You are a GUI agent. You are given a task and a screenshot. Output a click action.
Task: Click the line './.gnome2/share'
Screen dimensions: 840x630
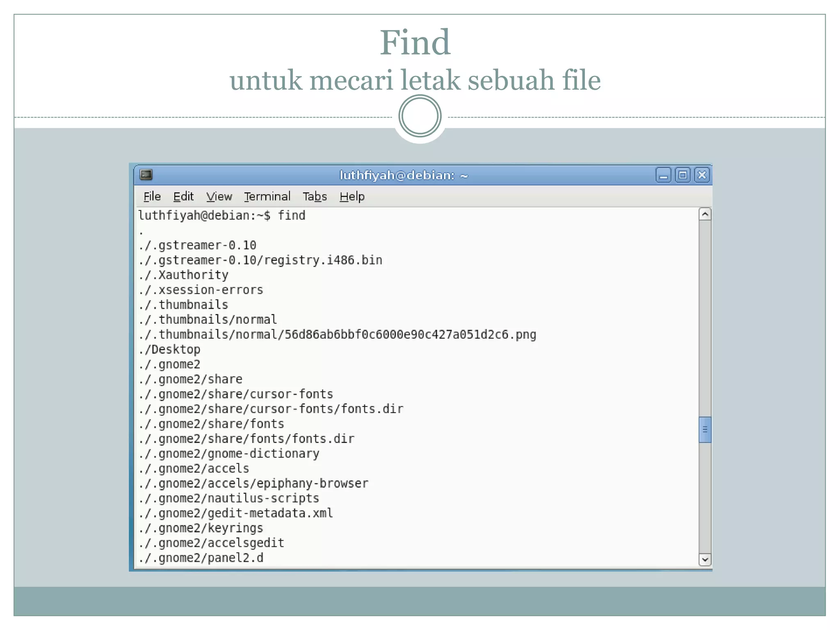click(x=190, y=379)
